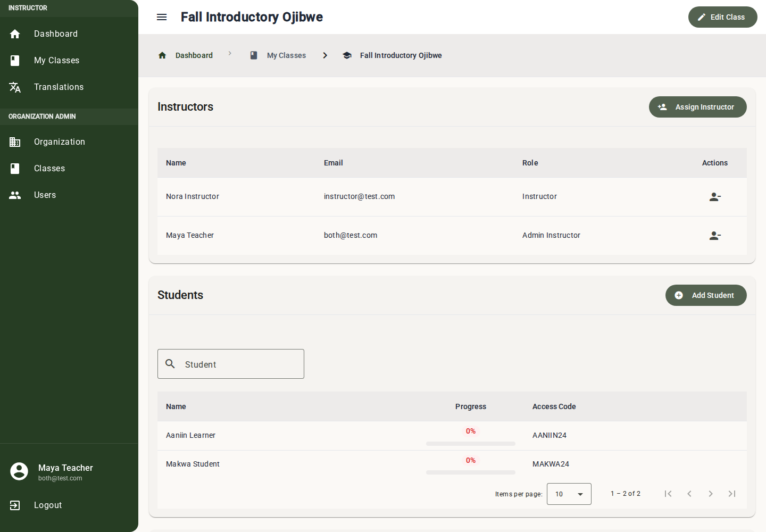Click the Users people icon
This screenshot has height=532, width=766.
(x=15, y=195)
